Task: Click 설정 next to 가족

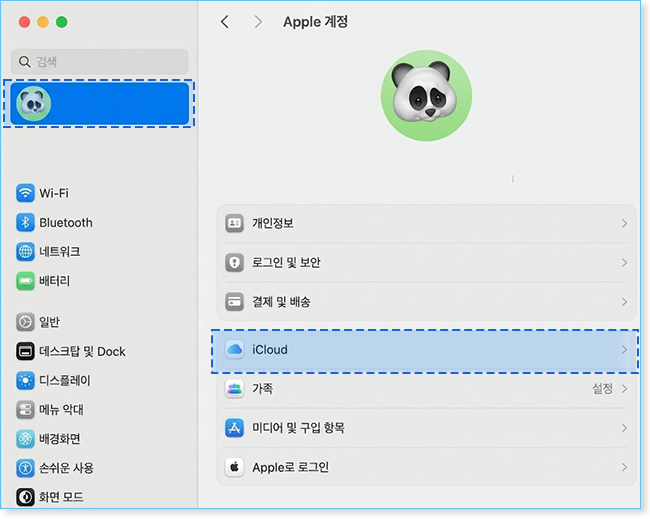Action: (x=602, y=388)
